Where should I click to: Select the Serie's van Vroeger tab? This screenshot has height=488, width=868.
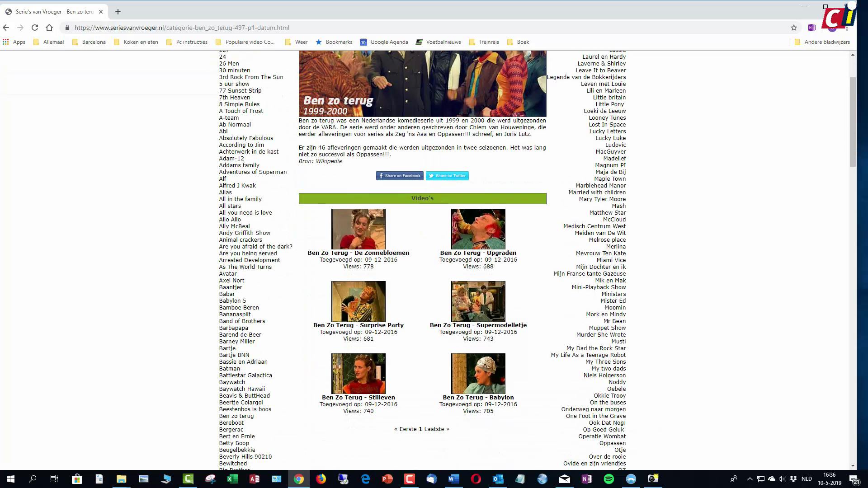coord(54,12)
